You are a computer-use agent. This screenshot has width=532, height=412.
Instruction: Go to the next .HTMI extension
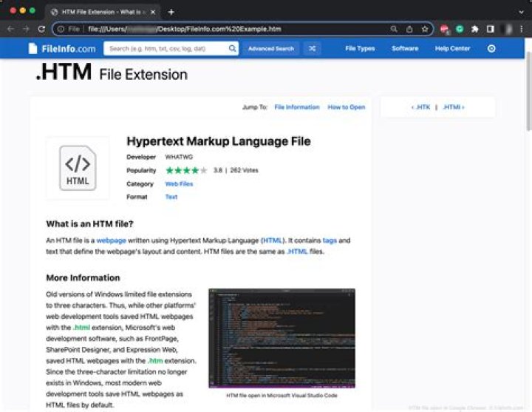tap(454, 107)
